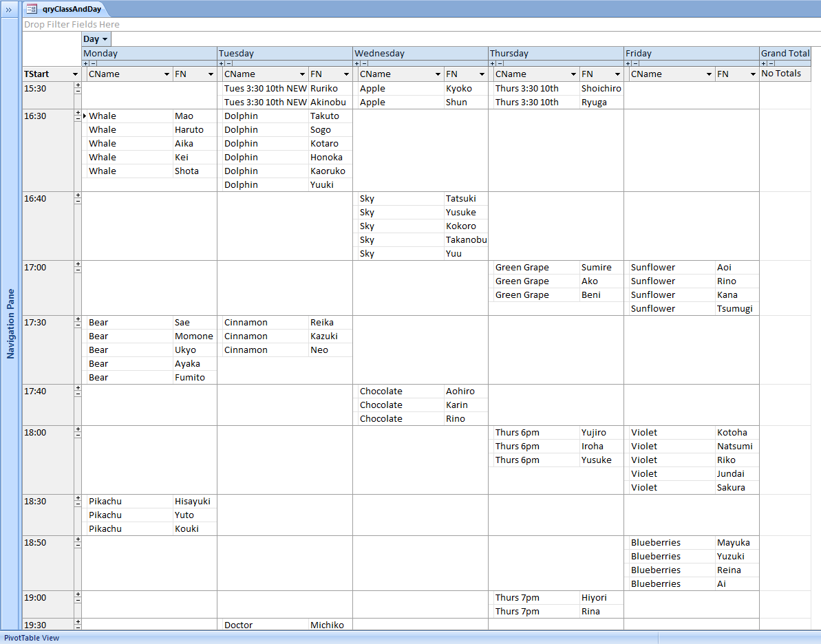Click the Green Grape cell in Sumire's row
The image size is (821, 644).
click(537, 268)
